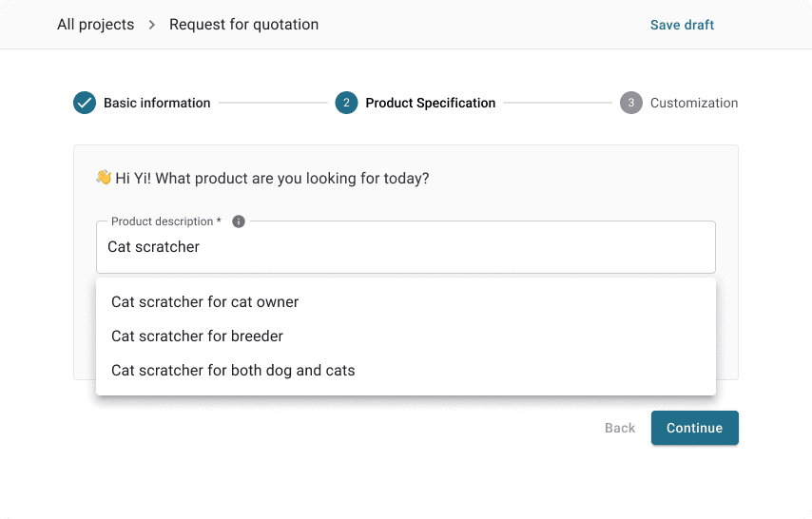Image resolution: width=812 pixels, height=519 pixels.
Task: Click the step 3 circle icon
Action: [631, 103]
